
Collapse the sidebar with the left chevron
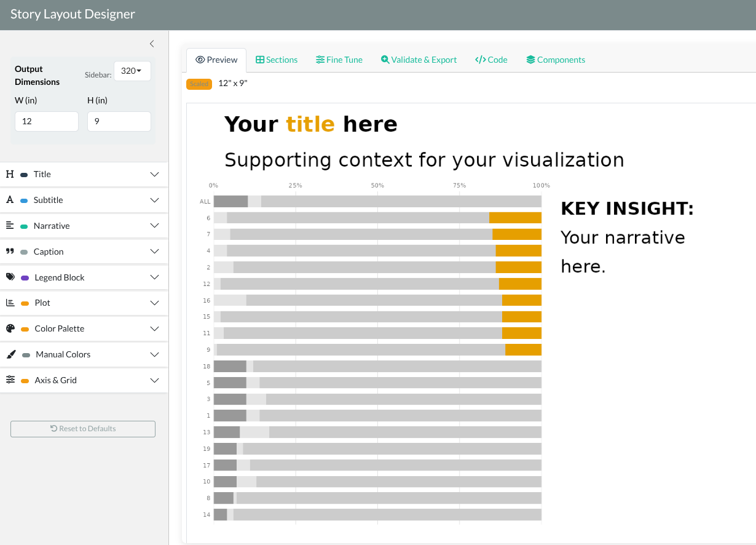pyautogui.click(x=152, y=44)
